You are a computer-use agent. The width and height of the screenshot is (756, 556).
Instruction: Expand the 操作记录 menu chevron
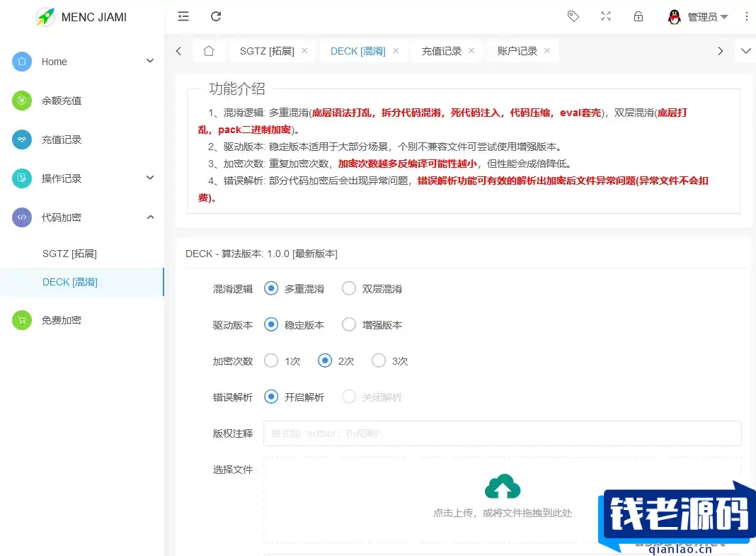[150, 178]
